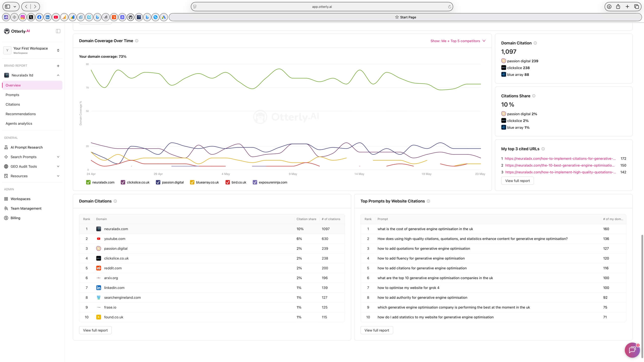The image size is (644, 362).
Task: Open info icon beside My top 3 cited URLs
Action: point(543,149)
